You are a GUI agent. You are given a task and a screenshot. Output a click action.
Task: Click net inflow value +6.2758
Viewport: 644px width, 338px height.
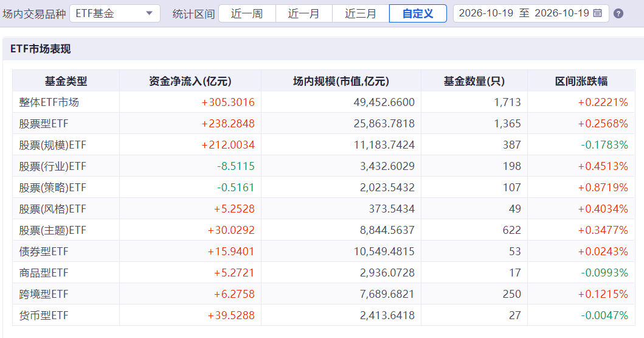point(234,294)
